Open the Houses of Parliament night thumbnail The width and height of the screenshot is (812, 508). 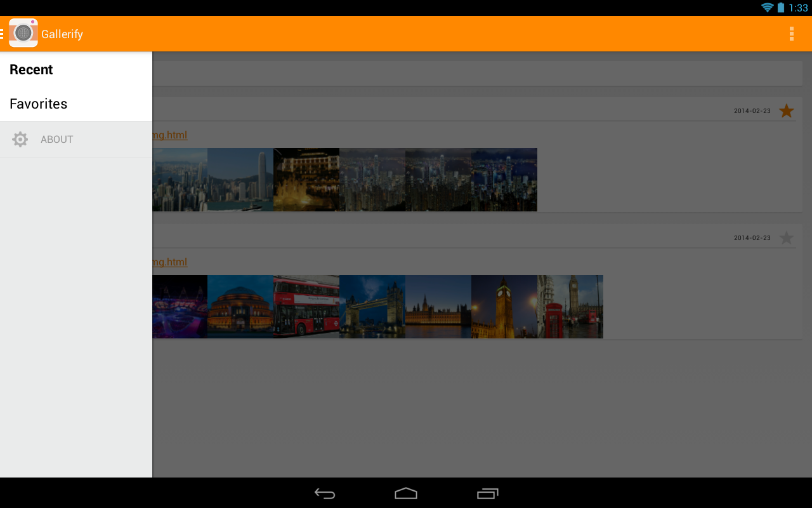[x=438, y=307]
